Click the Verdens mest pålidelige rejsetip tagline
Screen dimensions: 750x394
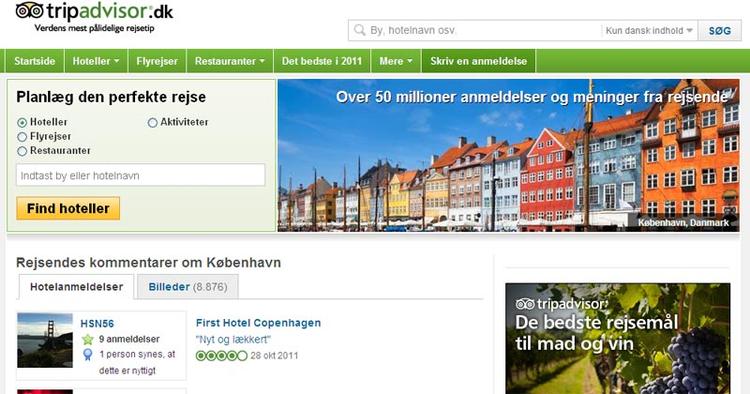pyautogui.click(x=94, y=28)
